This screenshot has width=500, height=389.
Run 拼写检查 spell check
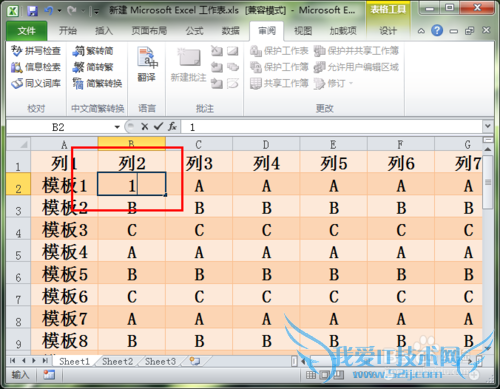35,51
